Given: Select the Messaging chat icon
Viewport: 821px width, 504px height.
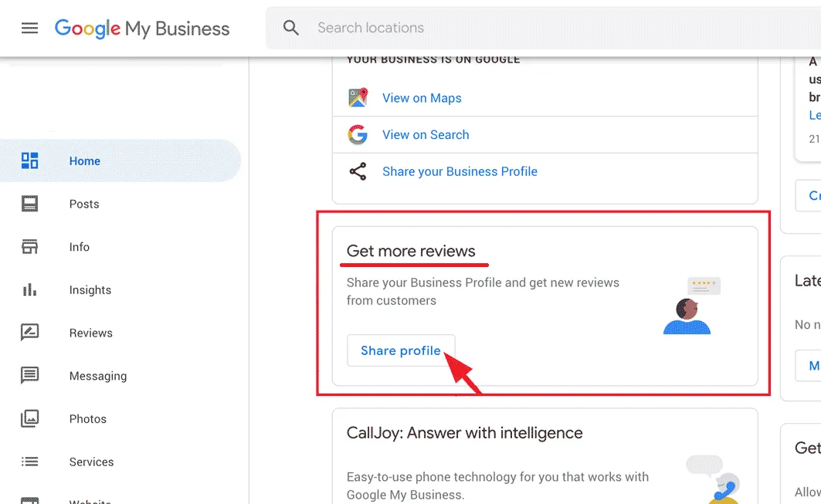Looking at the screenshot, I should click(29, 376).
